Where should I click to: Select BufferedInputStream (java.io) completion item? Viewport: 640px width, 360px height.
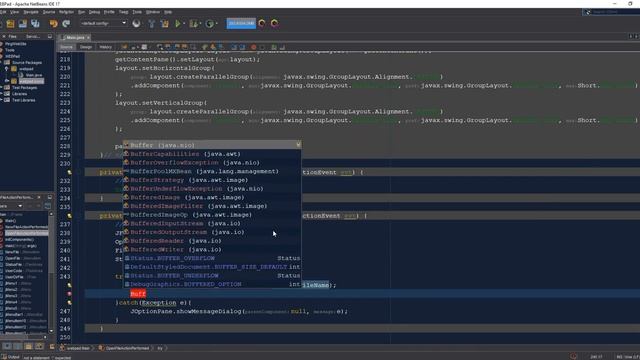[x=212, y=223]
